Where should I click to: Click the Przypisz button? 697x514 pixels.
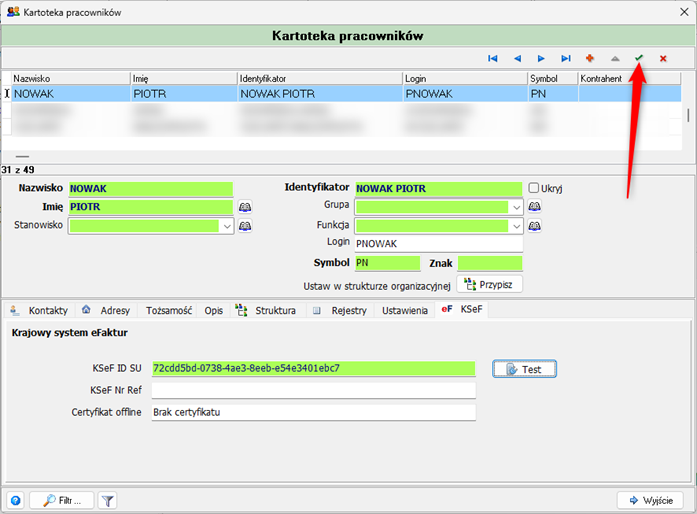pyautogui.click(x=489, y=284)
